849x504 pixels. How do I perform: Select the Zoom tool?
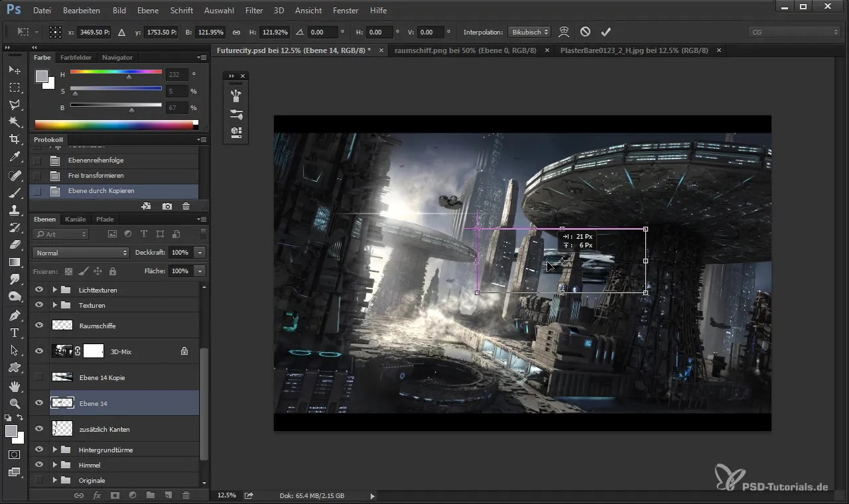15,403
